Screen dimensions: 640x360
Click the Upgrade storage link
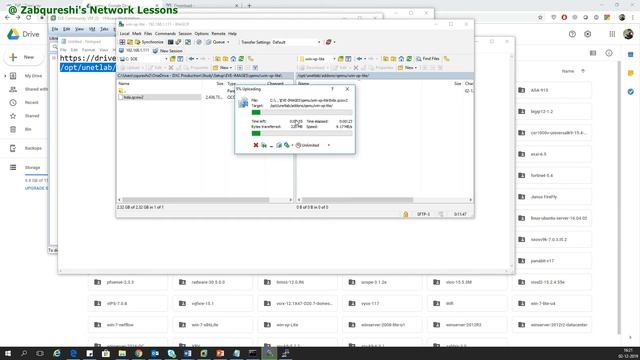pos(36,188)
